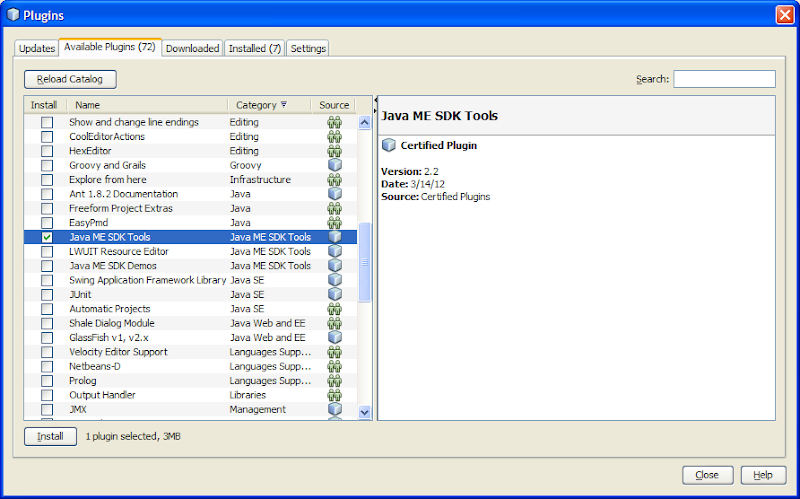This screenshot has width=800, height=499.
Task: Click the cube icon for JMX row
Action: click(335, 409)
